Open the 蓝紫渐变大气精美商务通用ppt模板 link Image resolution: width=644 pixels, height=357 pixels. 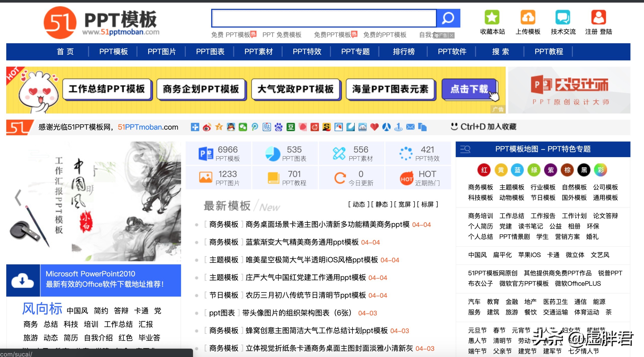[x=302, y=242]
